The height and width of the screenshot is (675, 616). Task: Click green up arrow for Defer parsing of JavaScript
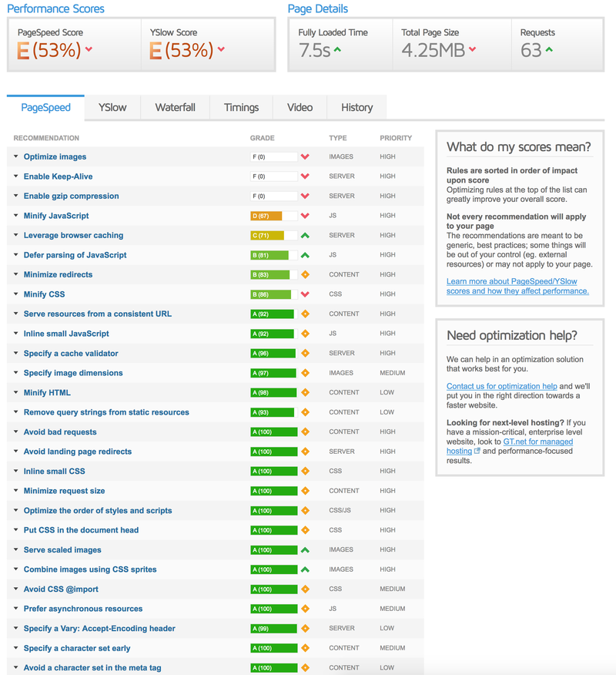tap(305, 255)
